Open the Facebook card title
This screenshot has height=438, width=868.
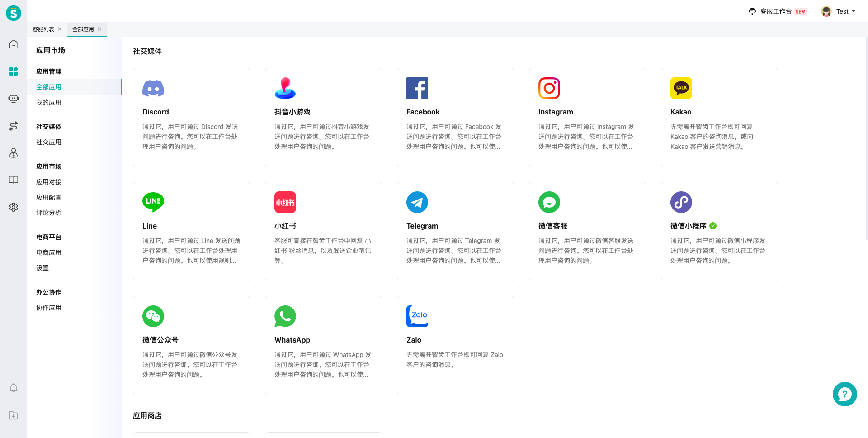(x=423, y=112)
